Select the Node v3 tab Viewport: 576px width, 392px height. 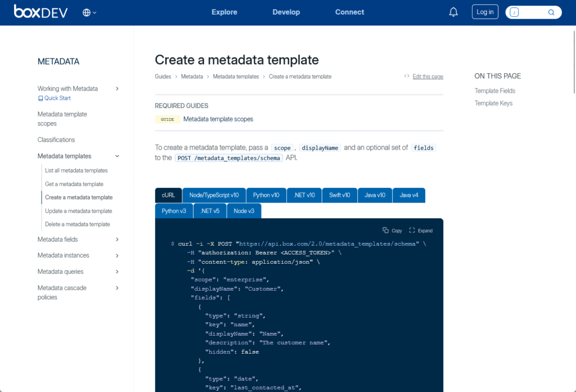pyautogui.click(x=244, y=211)
